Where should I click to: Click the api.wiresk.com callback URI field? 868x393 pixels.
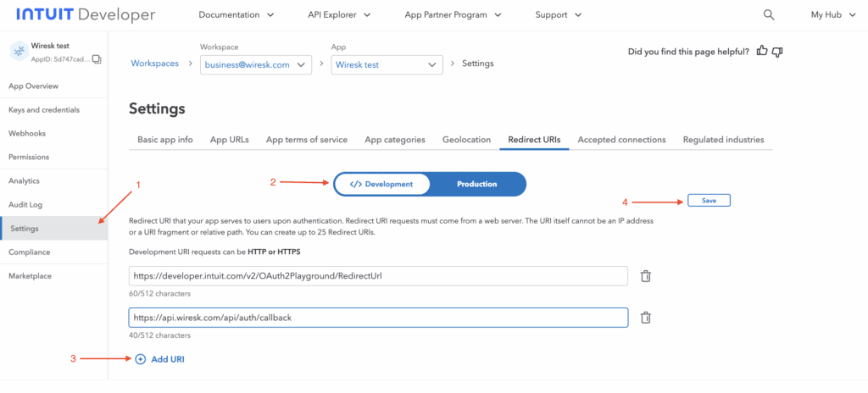(x=379, y=318)
